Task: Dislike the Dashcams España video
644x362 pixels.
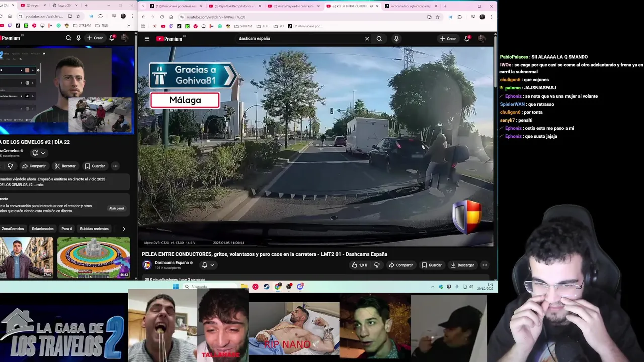Action: [377, 265]
